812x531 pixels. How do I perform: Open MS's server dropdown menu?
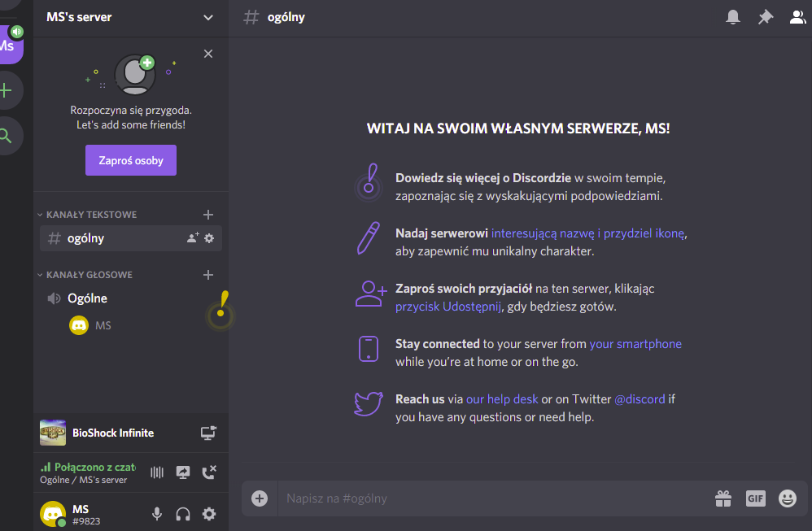click(207, 17)
